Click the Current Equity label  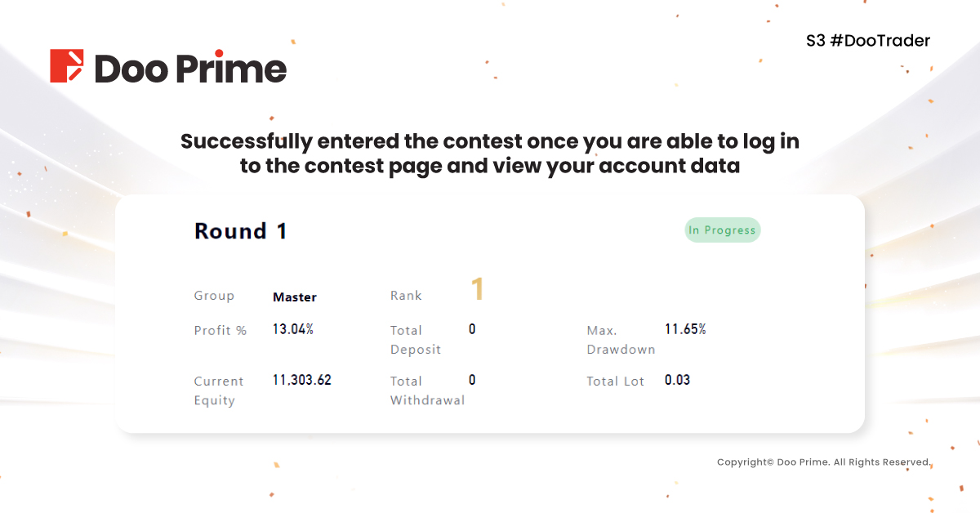[219, 390]
